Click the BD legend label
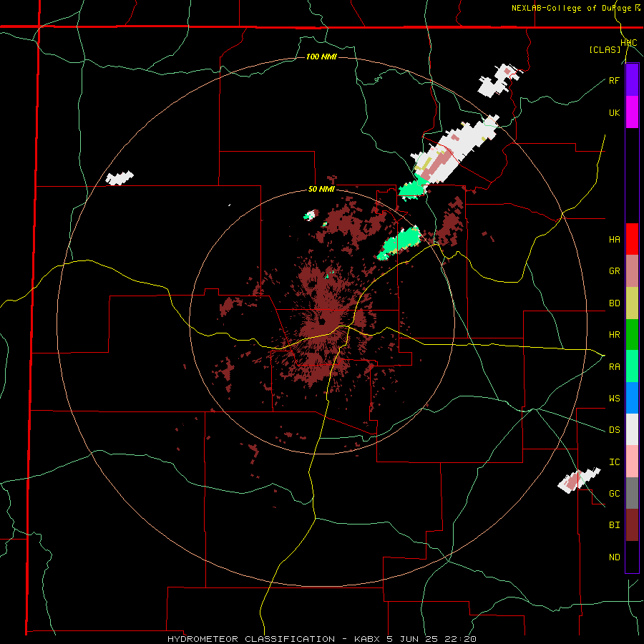644x644 pixels. (614, 303)
